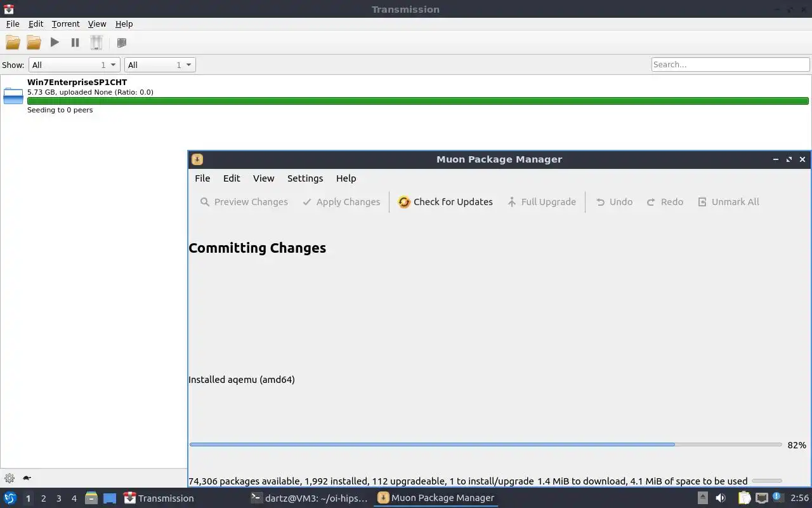Image resolution: width=812 pixels, height=508 pixels.
Task: Click the eject removable media tray icon
Action: (703, 498)
